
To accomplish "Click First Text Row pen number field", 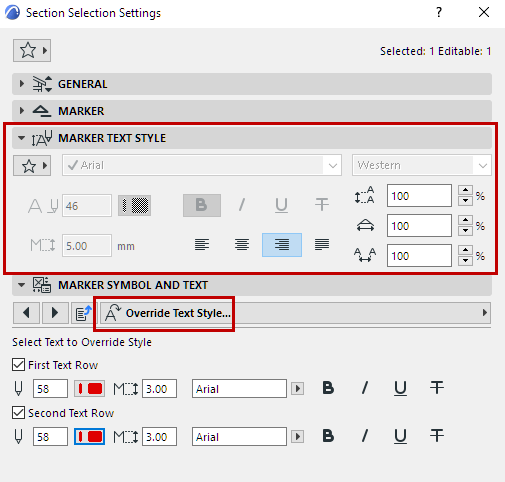I will [x=50, y=389].
